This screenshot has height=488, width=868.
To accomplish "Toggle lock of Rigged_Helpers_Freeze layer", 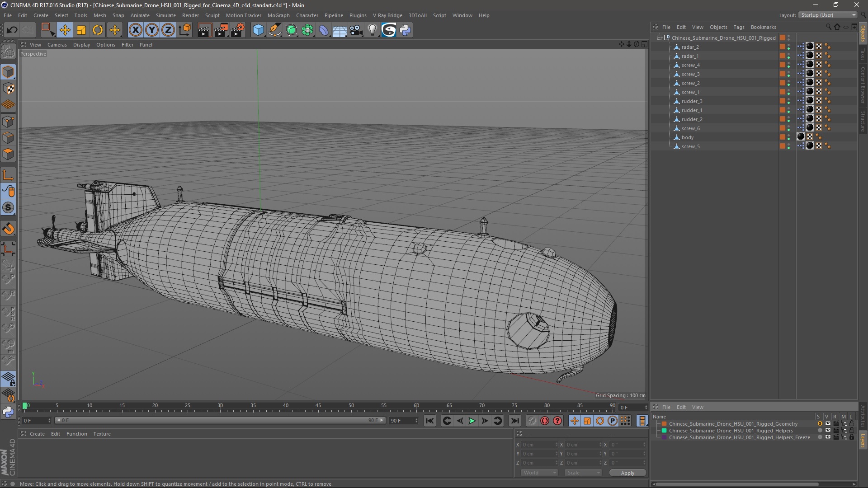I will point(852,437).
